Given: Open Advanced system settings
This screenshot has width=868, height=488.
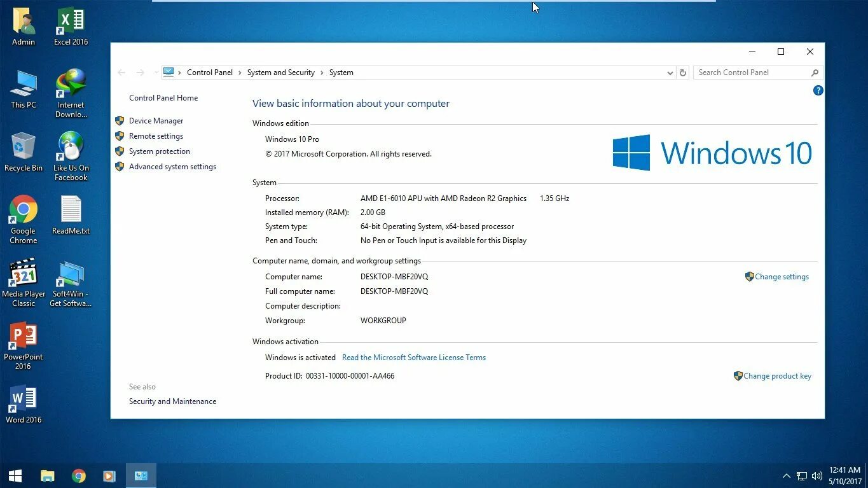Looking at the screenshot, I should pyautogui.click(x=172, y=167).
